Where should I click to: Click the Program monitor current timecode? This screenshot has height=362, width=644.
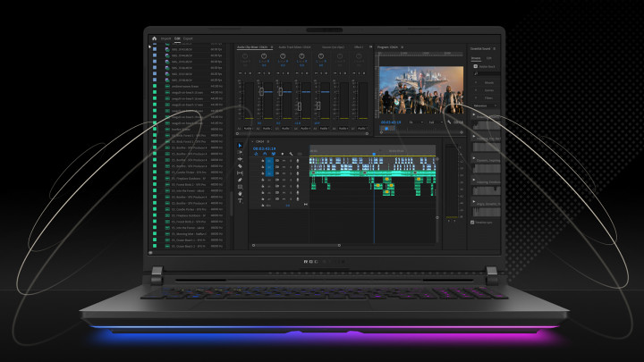point(391,122)
